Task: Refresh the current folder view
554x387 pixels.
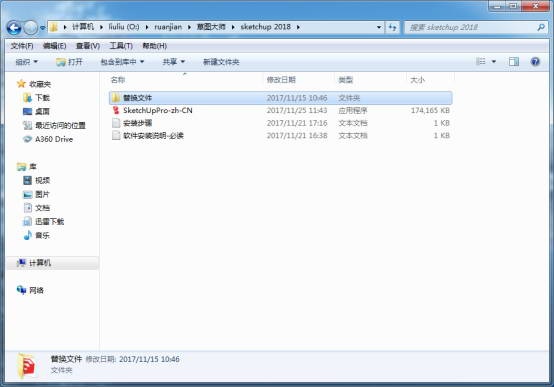Action: tap(392, 27)
